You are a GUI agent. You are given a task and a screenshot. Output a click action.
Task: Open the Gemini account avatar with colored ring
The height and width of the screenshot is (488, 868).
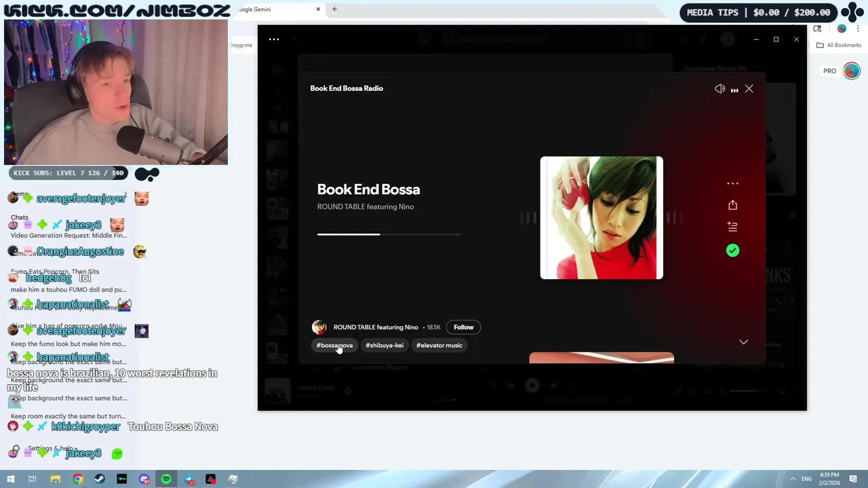(852, 70)
